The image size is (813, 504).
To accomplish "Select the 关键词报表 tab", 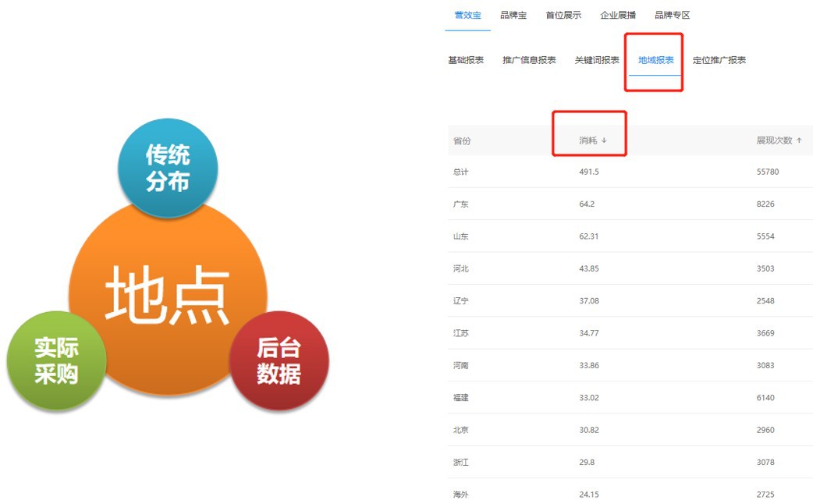I will (x=597, y=61).
